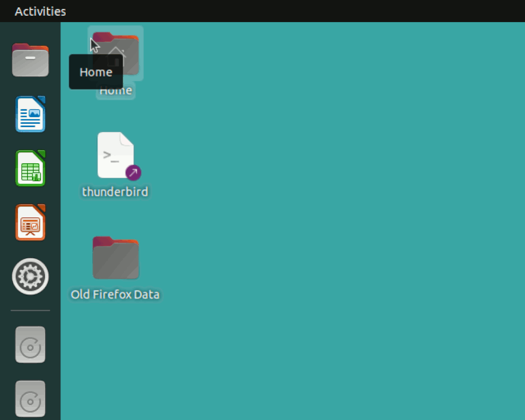Screen dimensions: 525x420
Task: Click the upper disc drive dock icon
Action: [x=30, y=344]
